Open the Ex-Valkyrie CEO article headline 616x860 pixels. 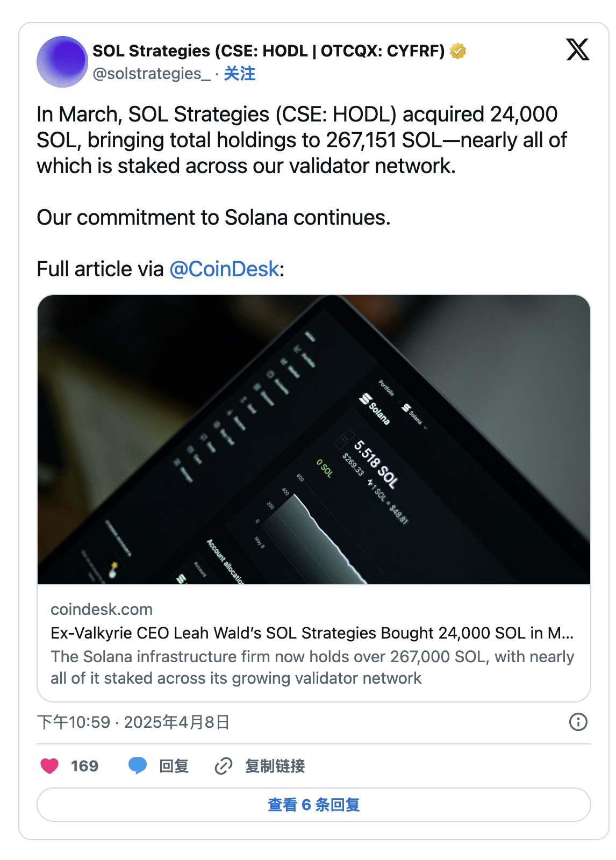(312, 633)
